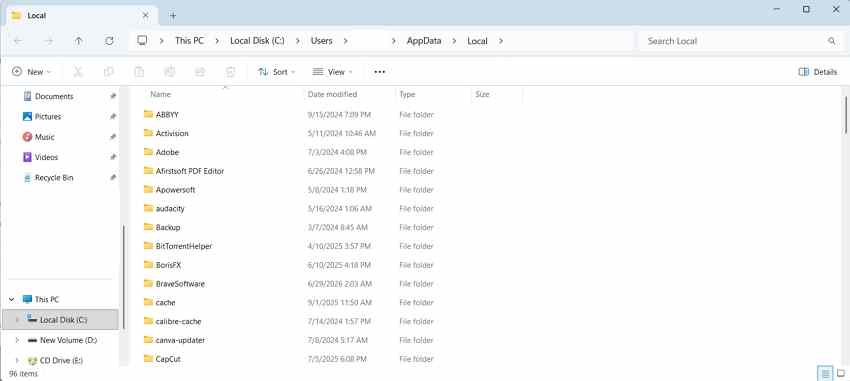850x381 pixels.
Task: Click the ABBYY folder icon
Action: pyautogui.click(x=149, y=114)
